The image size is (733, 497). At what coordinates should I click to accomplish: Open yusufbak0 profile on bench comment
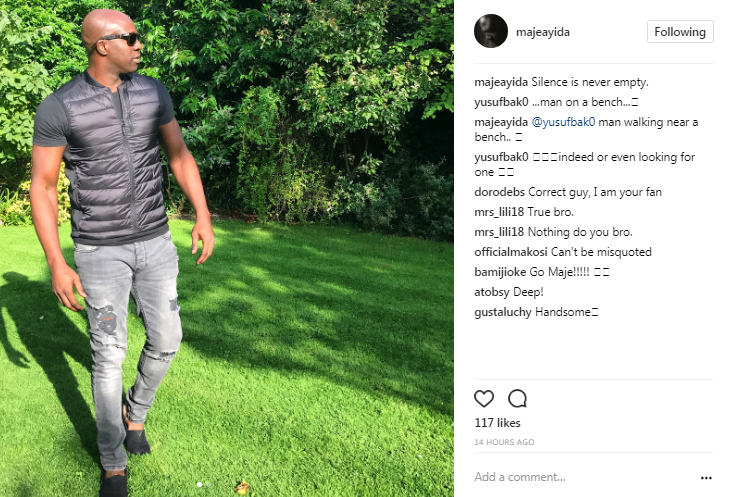501,102
